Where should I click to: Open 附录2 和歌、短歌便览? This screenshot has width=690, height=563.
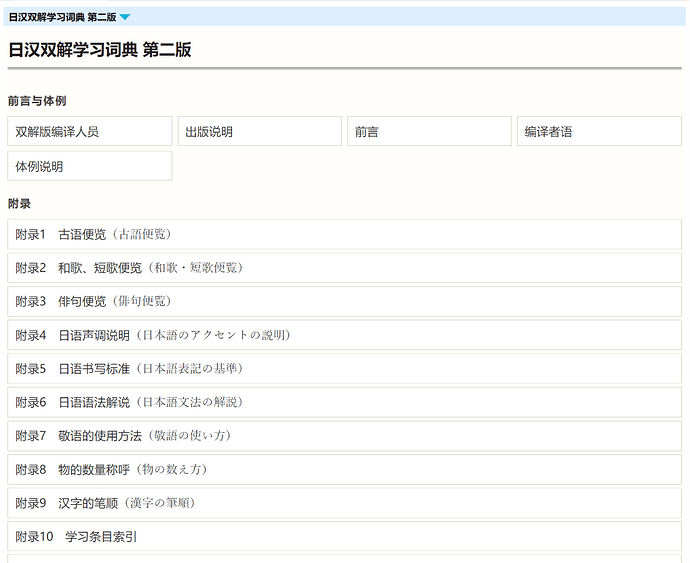point(345,268)
